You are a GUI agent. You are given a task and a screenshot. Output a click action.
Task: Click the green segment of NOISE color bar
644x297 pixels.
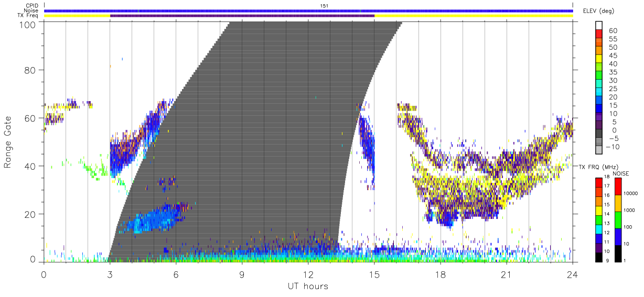pos(618,220)
